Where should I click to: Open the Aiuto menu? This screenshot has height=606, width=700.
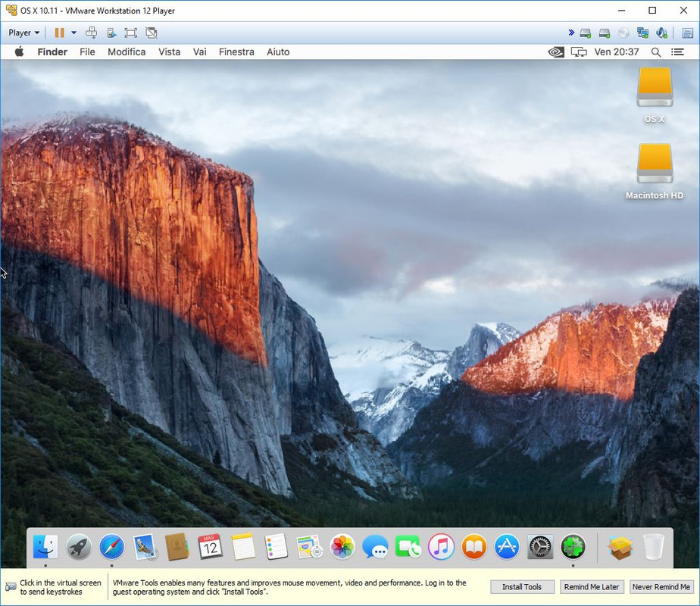[278, 52]
